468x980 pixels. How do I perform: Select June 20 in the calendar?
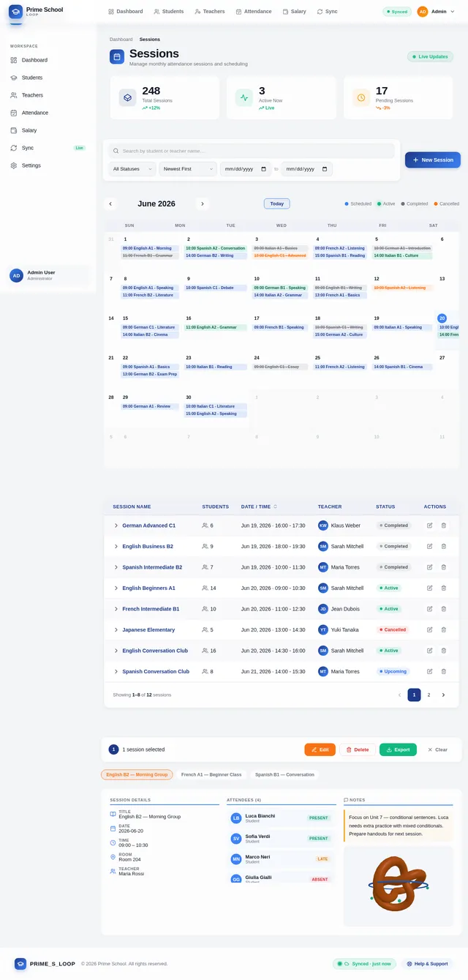point(442,318)
